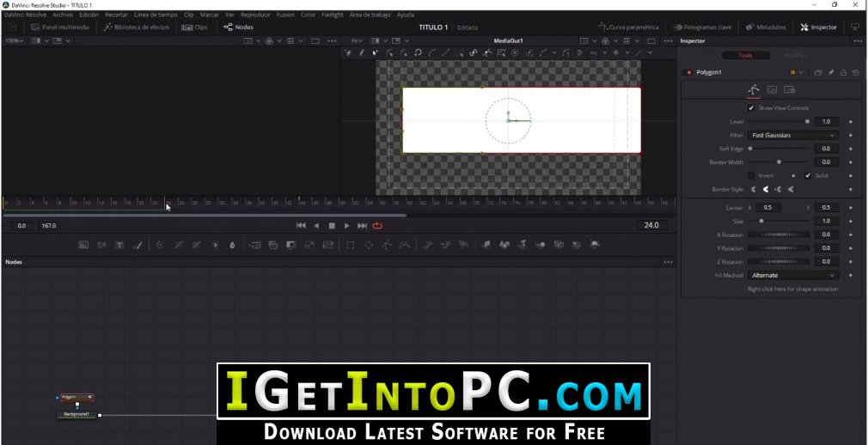The image size is (868, 445).
Task: Open the Image tab icon in Inspector
Action: point(772,89)
